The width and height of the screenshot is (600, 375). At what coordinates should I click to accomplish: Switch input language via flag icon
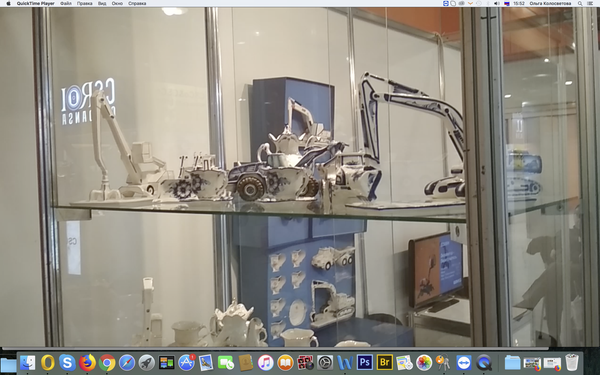point(506,3)
